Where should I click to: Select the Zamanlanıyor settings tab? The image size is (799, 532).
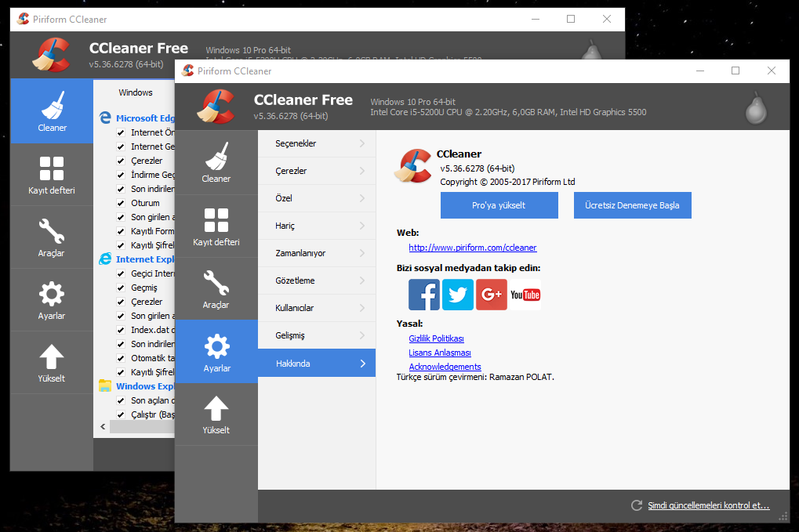pyautogui.click(x=317, y=253)
